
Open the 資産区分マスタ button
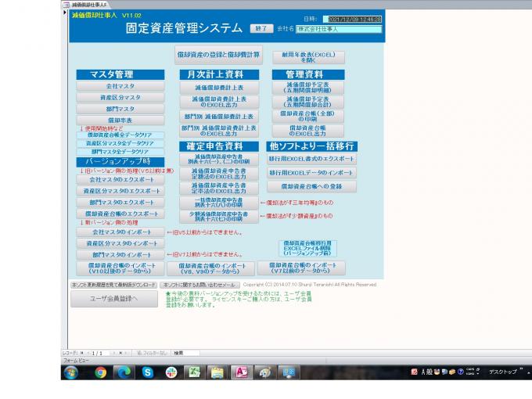point(120,98)
